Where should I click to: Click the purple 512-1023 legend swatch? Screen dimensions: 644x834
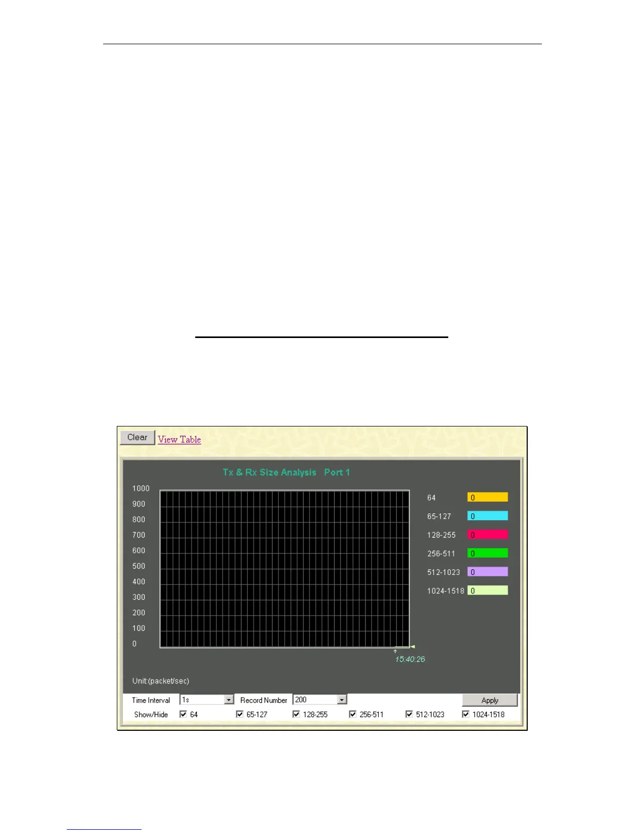488,572
